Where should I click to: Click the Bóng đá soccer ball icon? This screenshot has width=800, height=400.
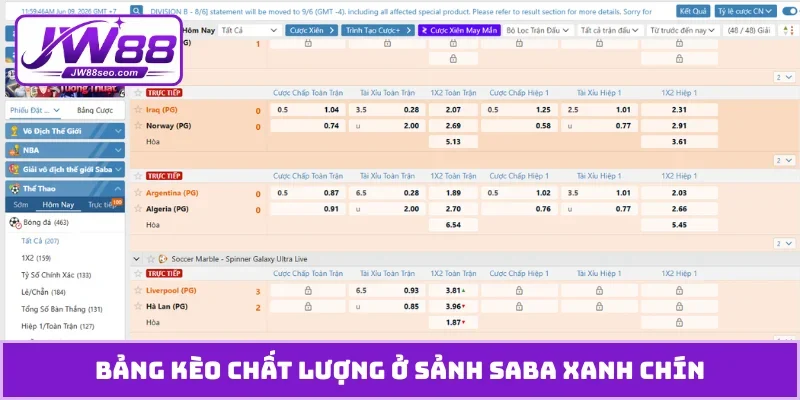[15, 222]
